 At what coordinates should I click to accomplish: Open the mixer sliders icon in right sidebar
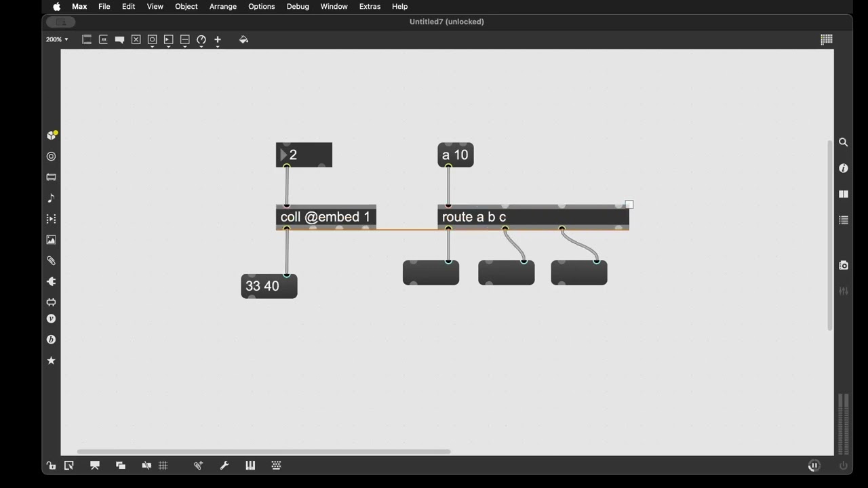coord(844,291)
